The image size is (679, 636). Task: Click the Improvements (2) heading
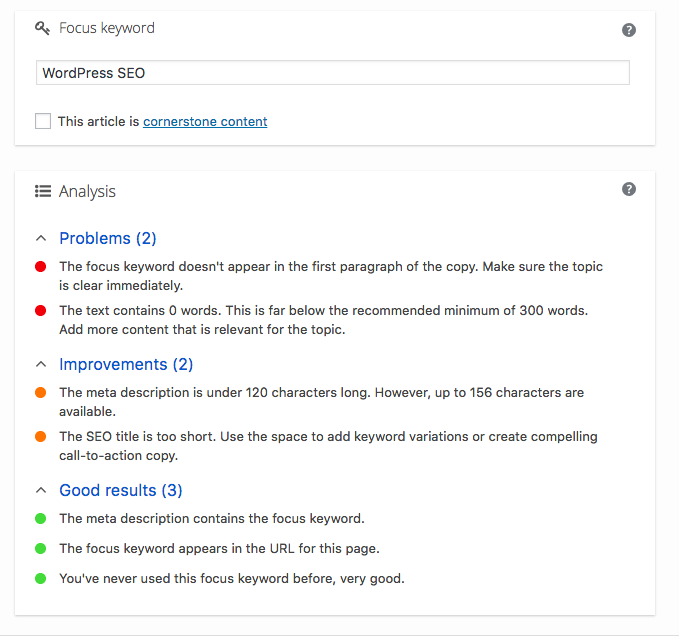(x=126, y=365)
